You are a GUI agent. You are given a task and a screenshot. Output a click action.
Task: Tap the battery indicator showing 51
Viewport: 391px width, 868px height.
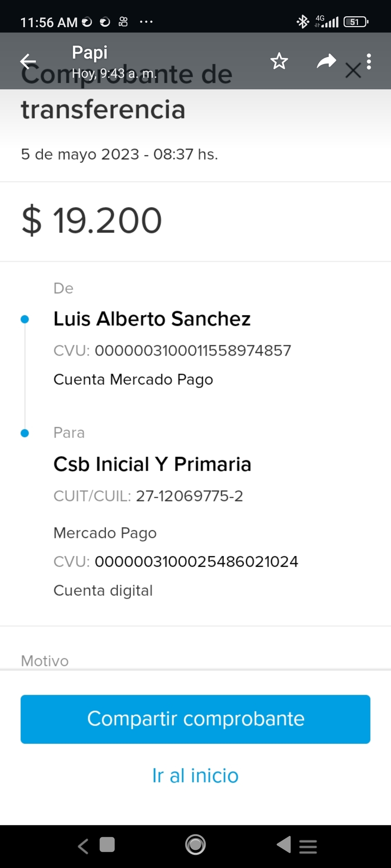tap(356, 22)
